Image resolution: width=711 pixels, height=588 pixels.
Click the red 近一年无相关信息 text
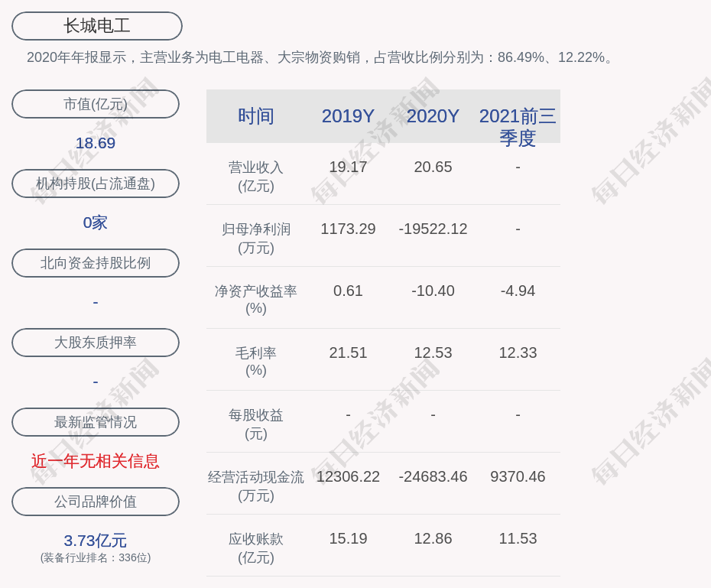point(96,461)
